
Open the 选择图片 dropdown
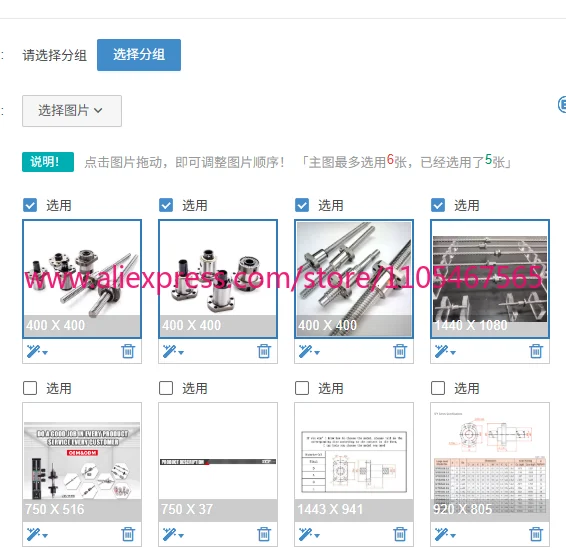(72, 111)
